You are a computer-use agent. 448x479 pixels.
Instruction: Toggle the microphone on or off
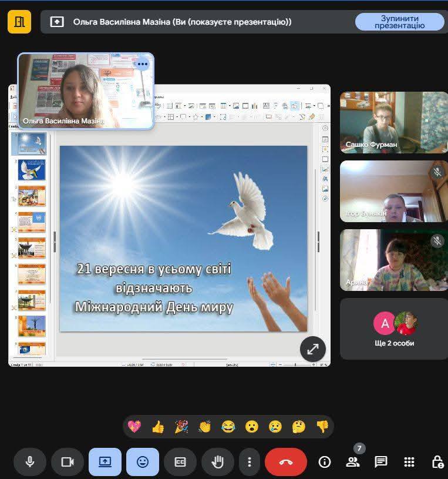tap(30, 462)
